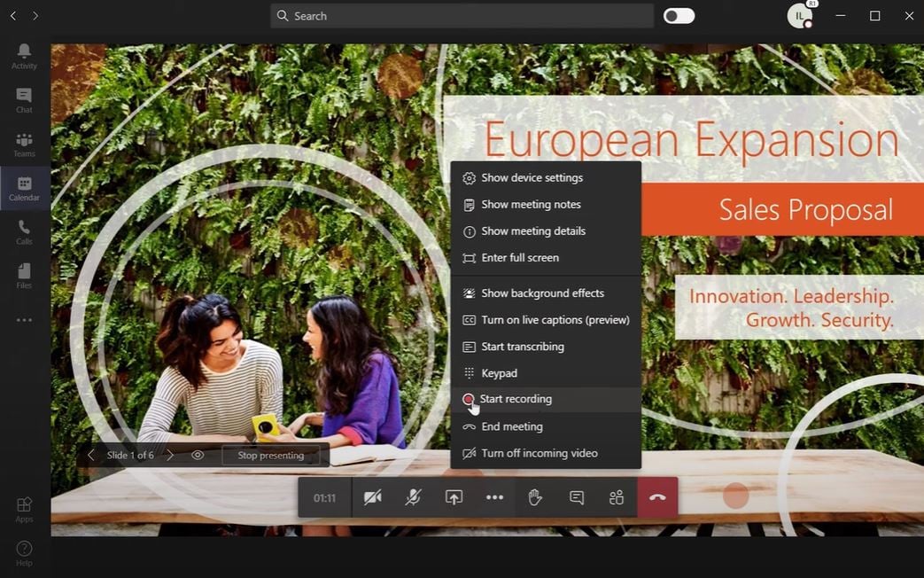Viewport: 924px width, 578px height.
Task: Open Calls in the sidebar
Action: [x=24, y=232]
